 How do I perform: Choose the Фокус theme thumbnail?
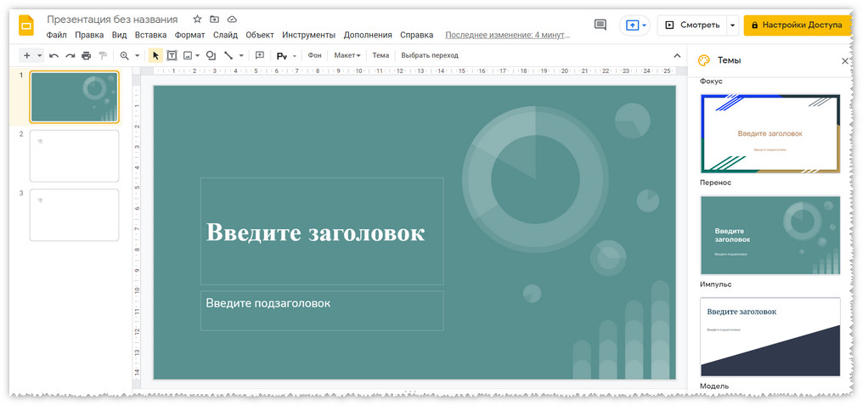point(769,133)
